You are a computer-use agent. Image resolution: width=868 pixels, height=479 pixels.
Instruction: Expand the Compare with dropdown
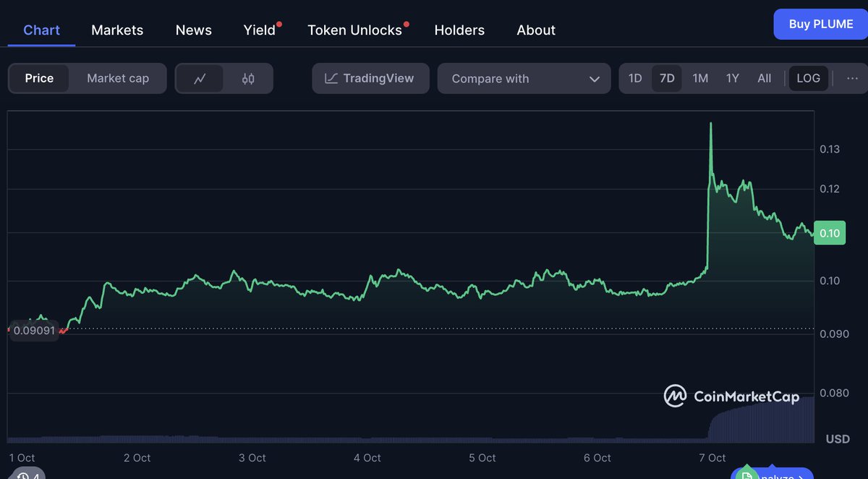pyautogui.click(x=524, y=79)
